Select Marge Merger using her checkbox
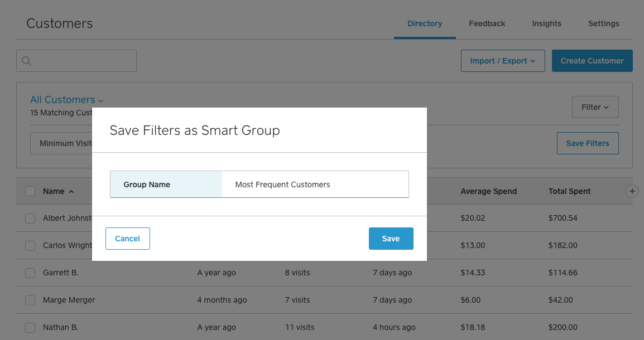 tap(30, 300)
